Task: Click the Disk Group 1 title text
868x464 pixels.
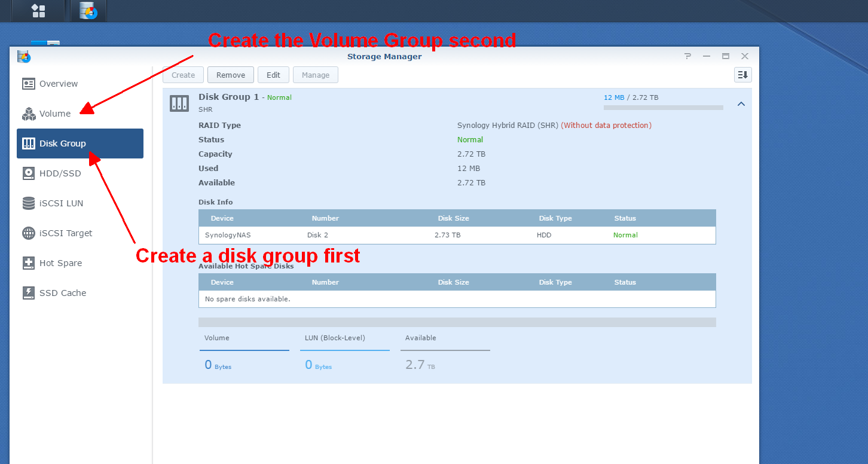Action: [229, 97]
